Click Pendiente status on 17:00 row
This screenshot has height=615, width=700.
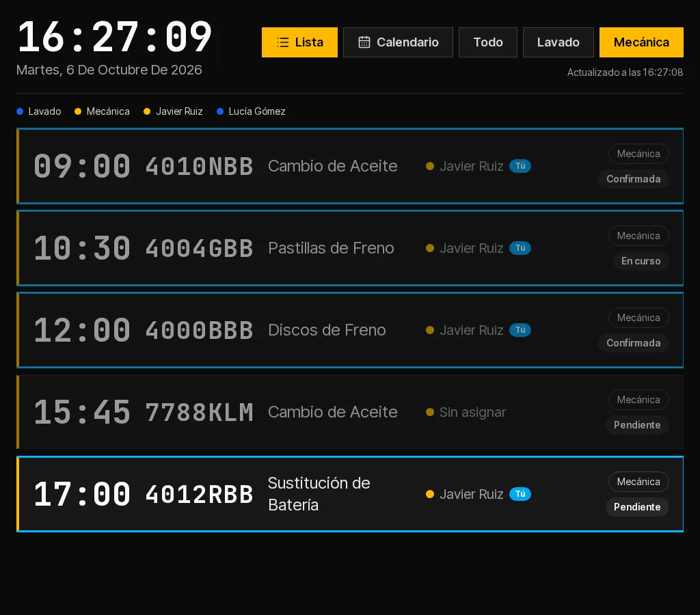point(637,507)
